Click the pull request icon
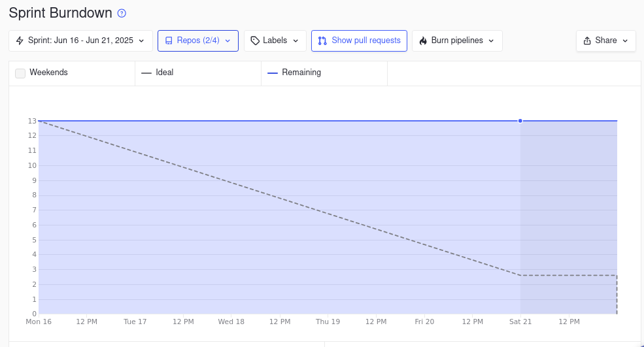 point(322,41)
